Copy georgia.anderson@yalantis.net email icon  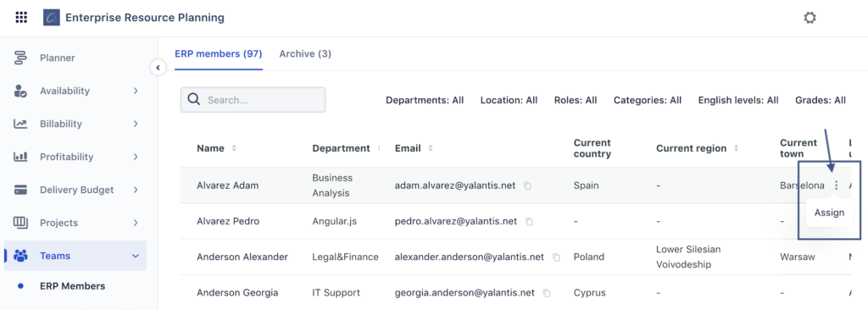click(x=547, y=293)
